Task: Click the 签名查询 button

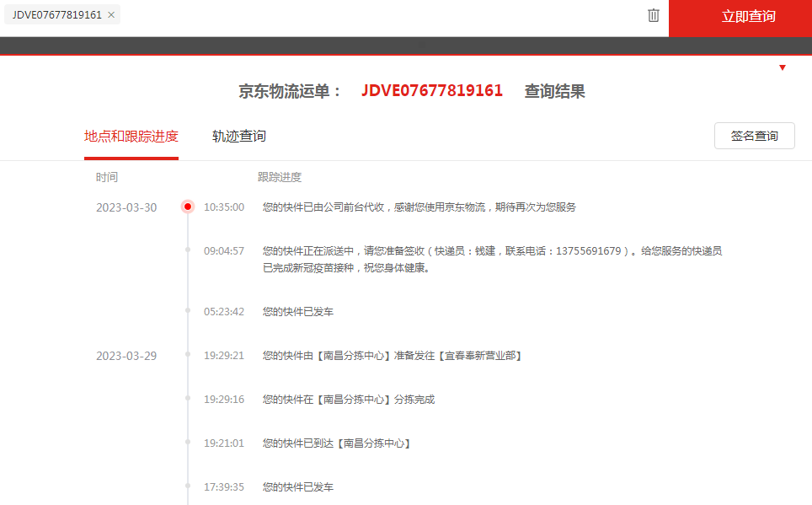Action: (755, 136)
